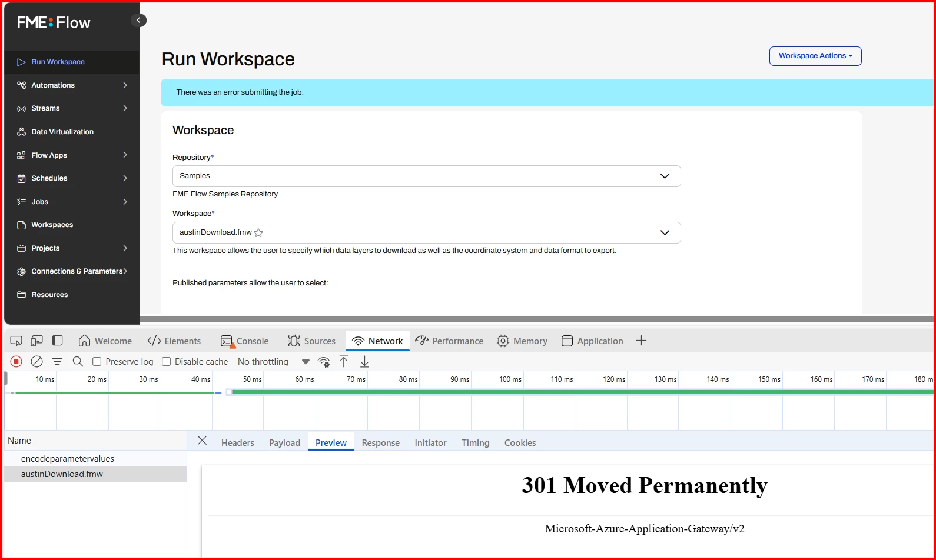
Task: Click the Flow Apps grid icon
Action: point(21,155)
